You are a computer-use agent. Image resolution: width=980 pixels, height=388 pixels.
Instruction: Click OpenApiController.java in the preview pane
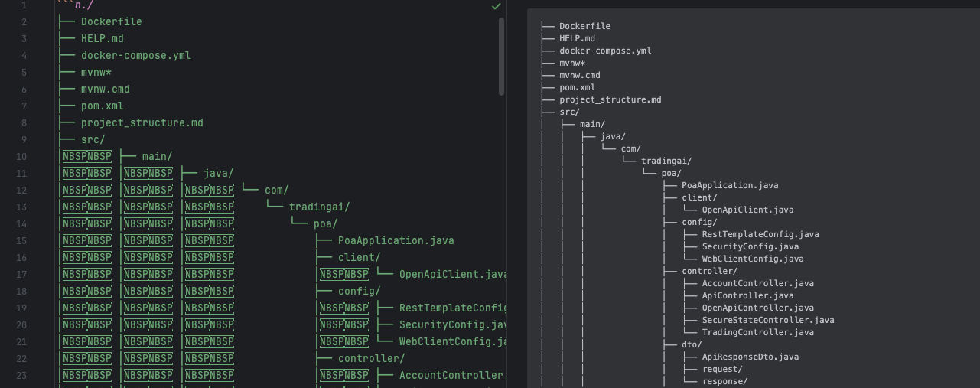click(758, 308)
